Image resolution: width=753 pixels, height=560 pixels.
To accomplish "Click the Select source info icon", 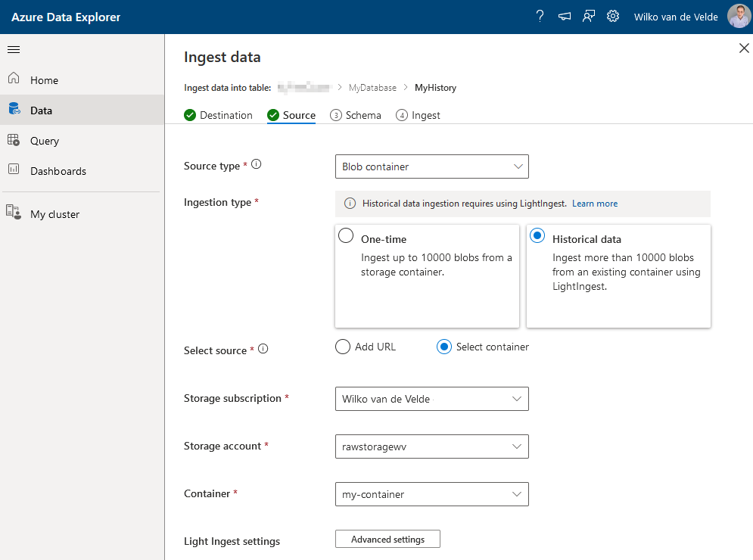I will click(x=263, y=350).
